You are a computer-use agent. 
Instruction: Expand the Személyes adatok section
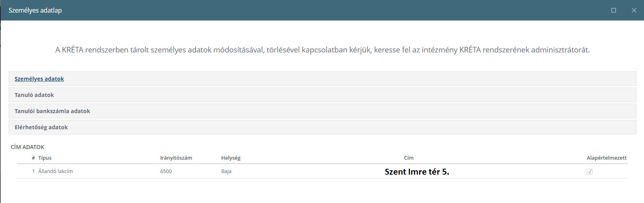tap(39, 79)
